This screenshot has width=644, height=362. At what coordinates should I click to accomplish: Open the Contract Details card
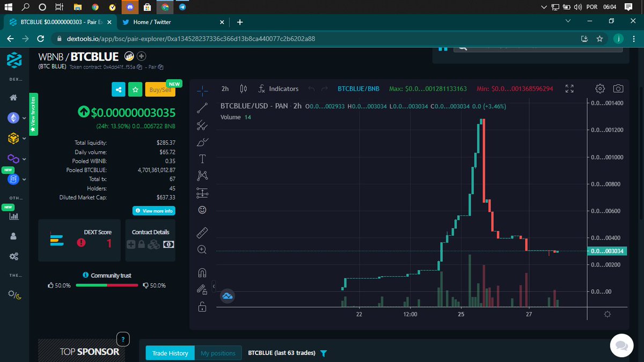pyautogui.click(x=150, y=240)
